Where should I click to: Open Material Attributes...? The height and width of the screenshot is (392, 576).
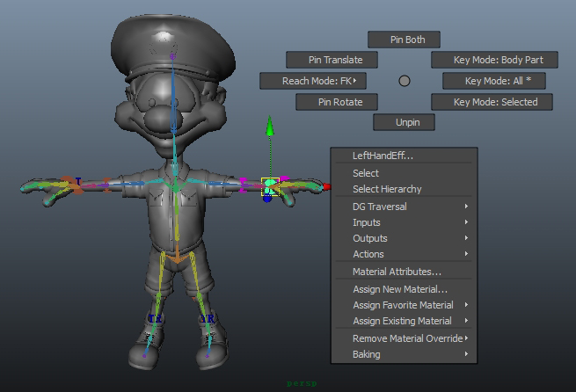(x=404, y=272)
